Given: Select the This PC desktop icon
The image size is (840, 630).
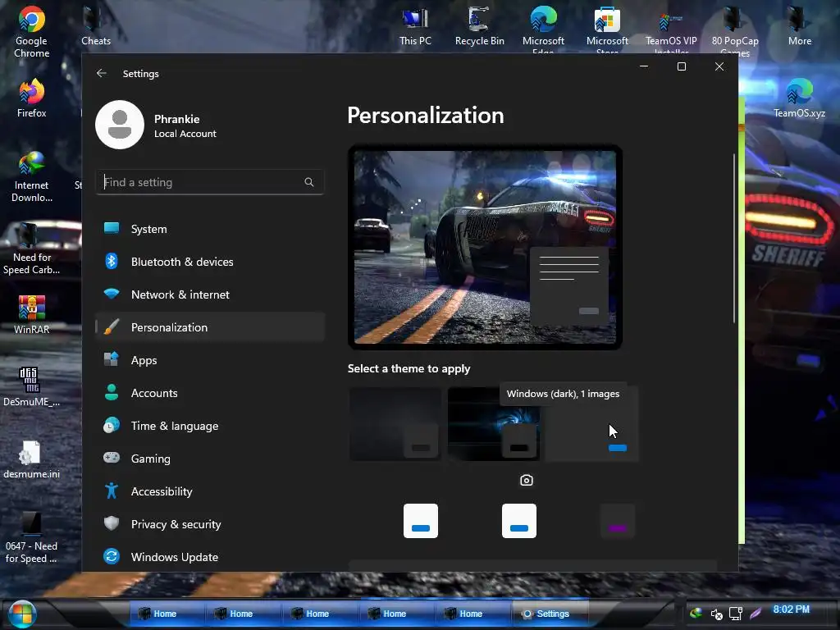Looking at the screenshot, I should click(415, 26).
